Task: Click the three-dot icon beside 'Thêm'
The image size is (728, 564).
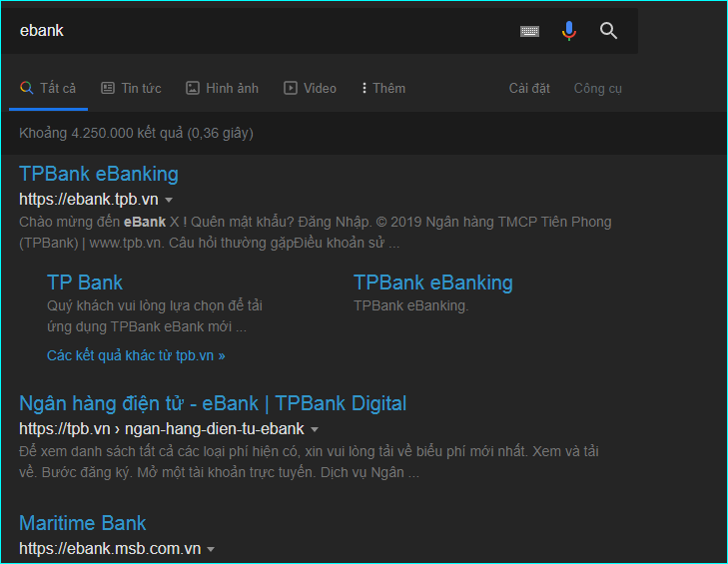Action: pos(364,88)
